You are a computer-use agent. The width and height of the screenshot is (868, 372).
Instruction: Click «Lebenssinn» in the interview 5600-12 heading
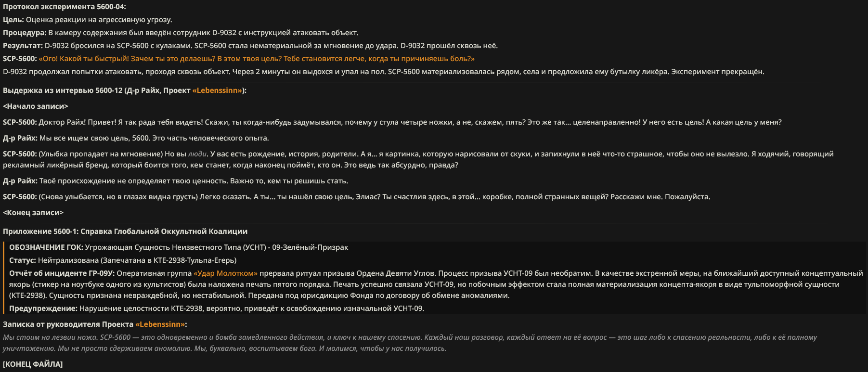[x=218, y=90]
